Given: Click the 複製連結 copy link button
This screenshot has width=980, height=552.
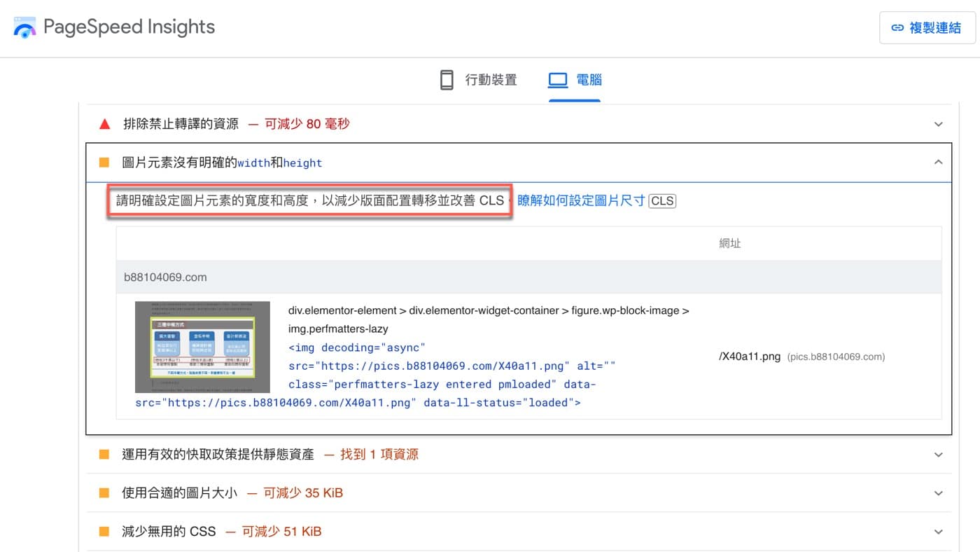Looking at the screenshot, I should (927, 28).
